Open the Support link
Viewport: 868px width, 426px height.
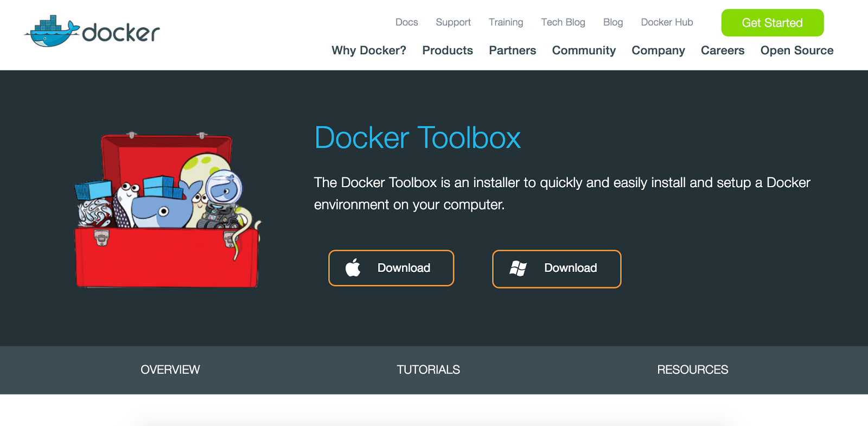click(x=454, y=22)
